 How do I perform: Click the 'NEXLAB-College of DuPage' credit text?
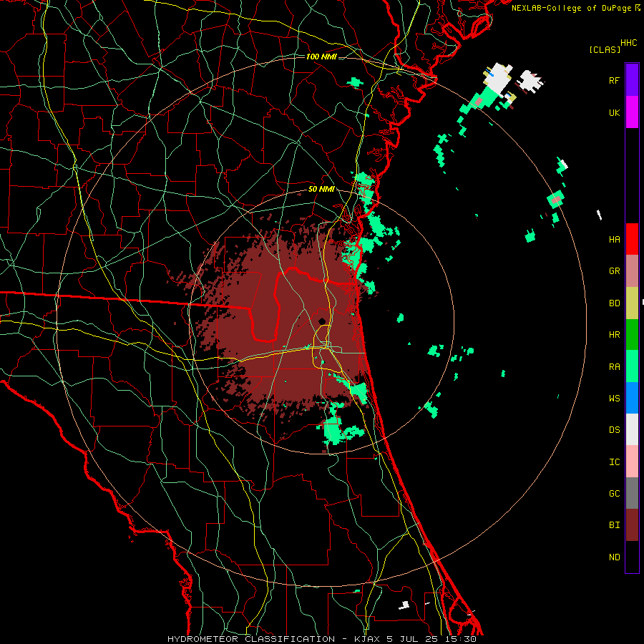point(572,8)
